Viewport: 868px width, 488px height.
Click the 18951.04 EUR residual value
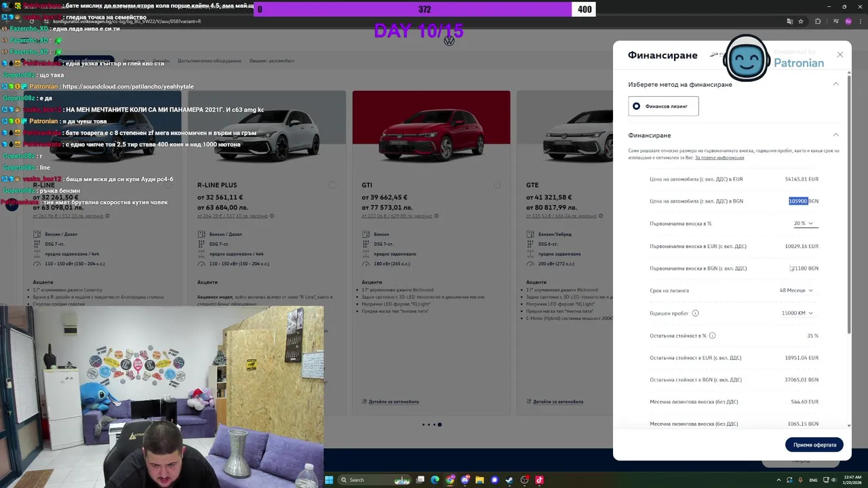point(802,358)
